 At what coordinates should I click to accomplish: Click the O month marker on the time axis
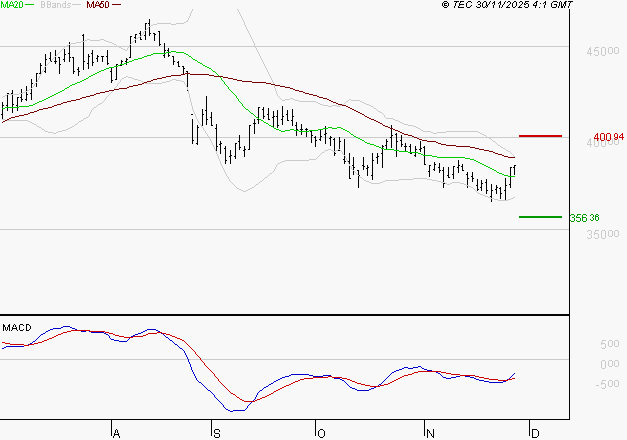pyautogui.click(x=321, y=434)
